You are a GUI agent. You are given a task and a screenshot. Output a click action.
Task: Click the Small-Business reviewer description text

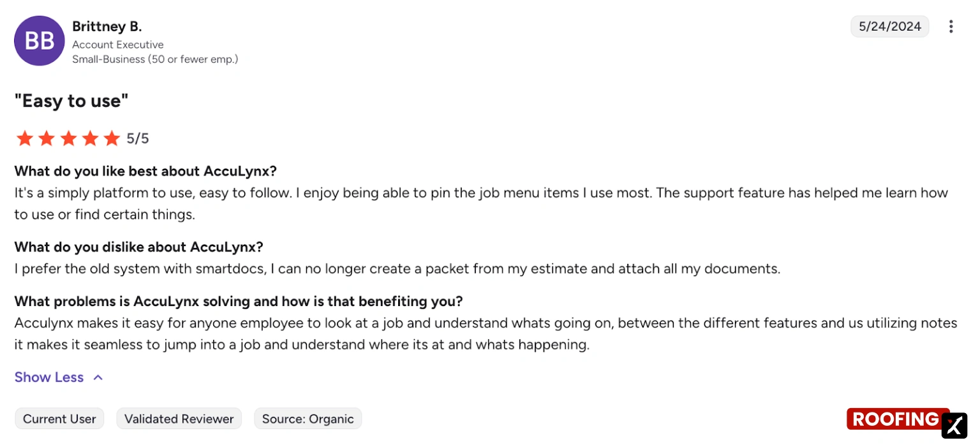pos(155,59)
